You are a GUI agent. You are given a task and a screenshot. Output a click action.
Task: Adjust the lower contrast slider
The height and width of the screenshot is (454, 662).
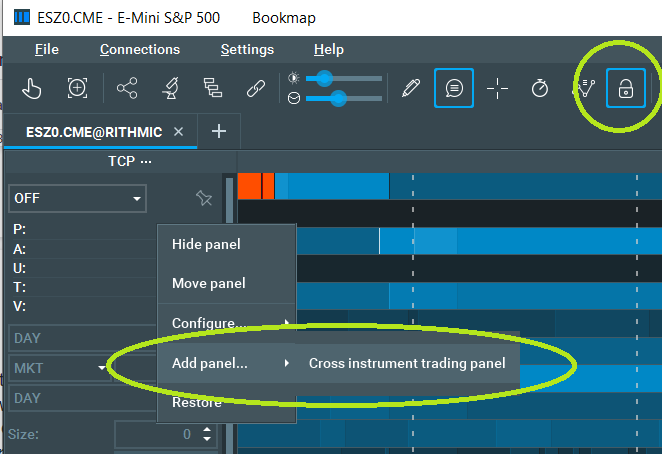(x=344, y=99)
